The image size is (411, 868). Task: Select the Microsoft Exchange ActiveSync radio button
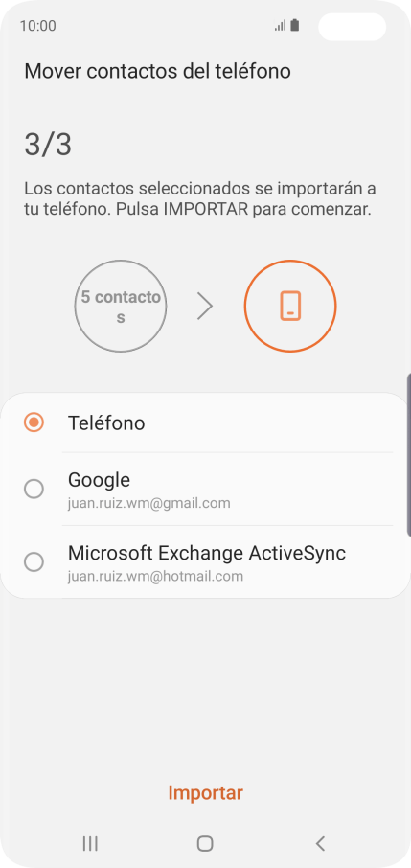34,561
